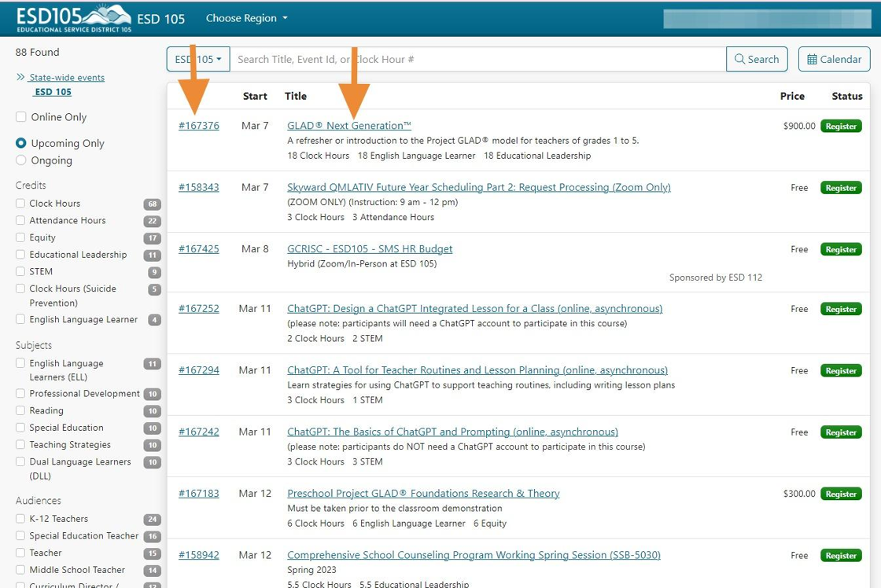Open ChatGPT: Design a ChatGPT Integrated Lesson
881x588 pixels.
[475, 308]
